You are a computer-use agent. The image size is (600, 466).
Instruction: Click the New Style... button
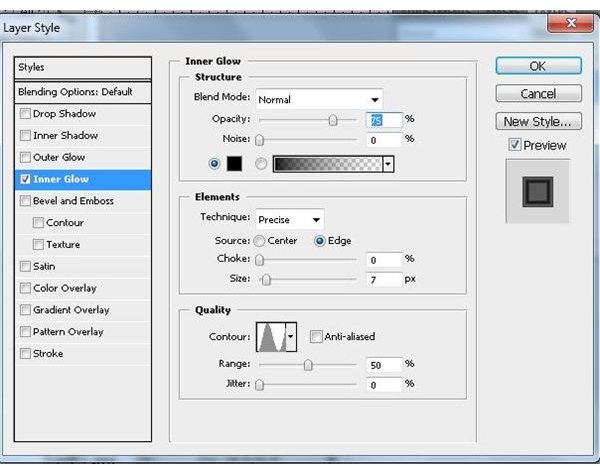[x=538, y=121]
